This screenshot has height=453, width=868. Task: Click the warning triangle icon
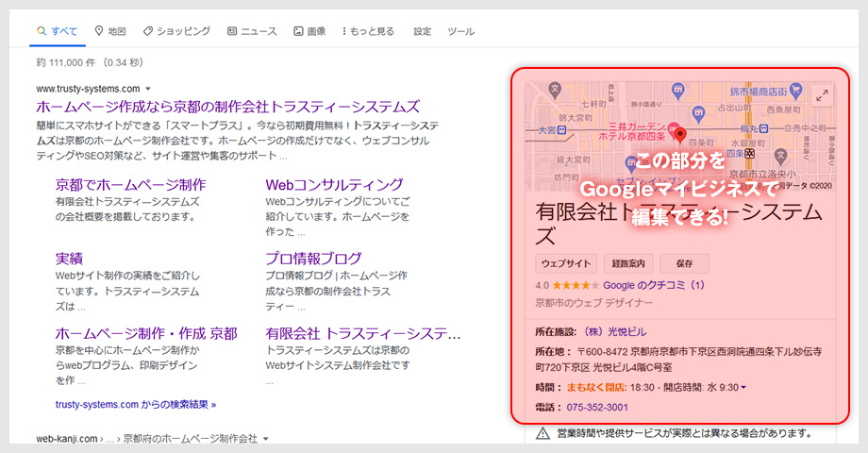543,433
